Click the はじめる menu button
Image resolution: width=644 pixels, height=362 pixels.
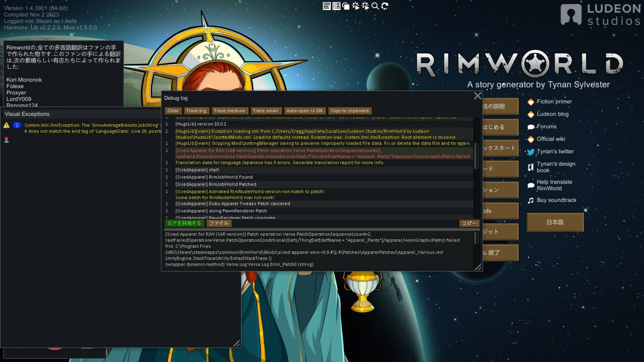(500, 127)
